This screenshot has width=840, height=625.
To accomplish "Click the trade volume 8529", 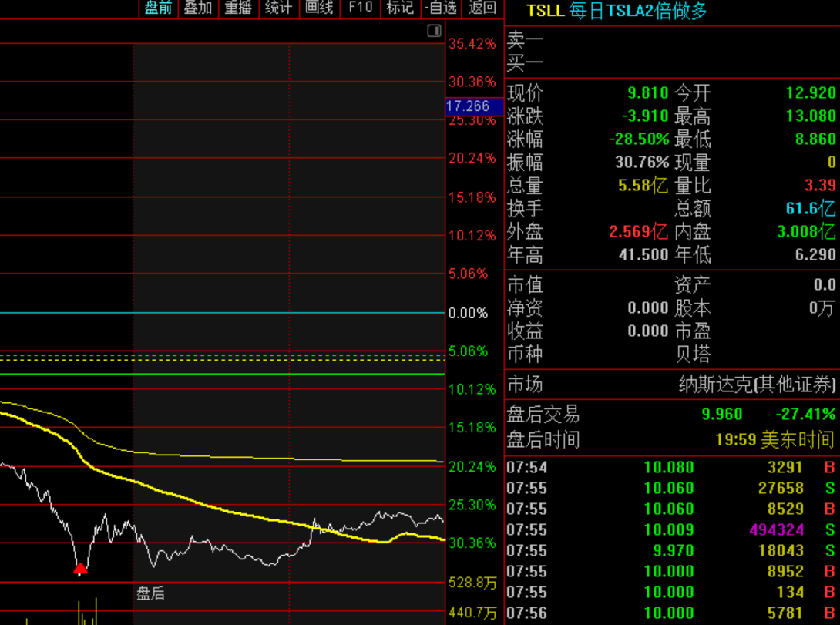I will [x=785, y=509].
